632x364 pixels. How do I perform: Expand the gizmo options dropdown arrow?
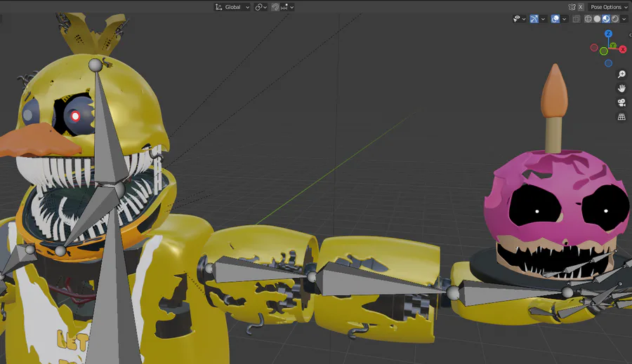[543, 19]
